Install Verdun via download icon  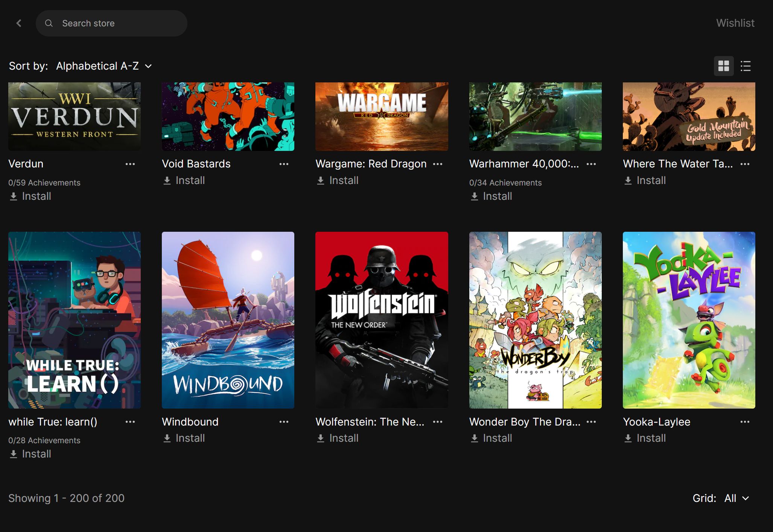click(14, 196)
